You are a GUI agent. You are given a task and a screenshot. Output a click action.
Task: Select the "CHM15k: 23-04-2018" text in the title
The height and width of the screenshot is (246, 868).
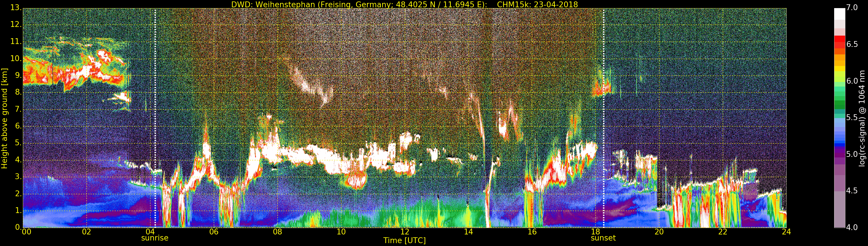538,4
